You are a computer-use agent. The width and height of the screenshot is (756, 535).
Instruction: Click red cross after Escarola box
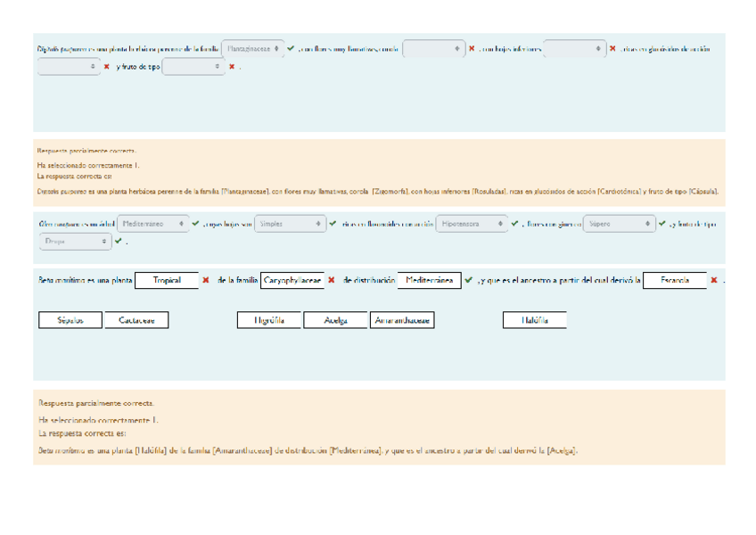[714, 280]
